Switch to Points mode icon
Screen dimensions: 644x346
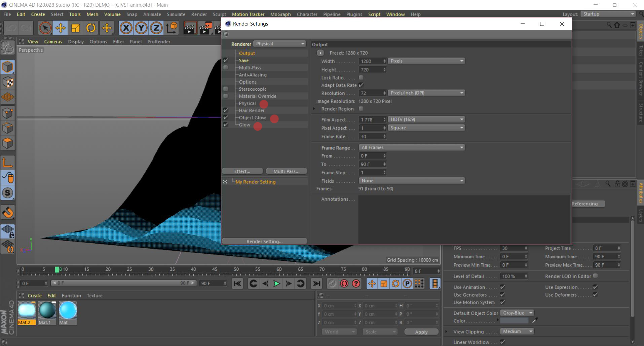[x=8, y=113]
